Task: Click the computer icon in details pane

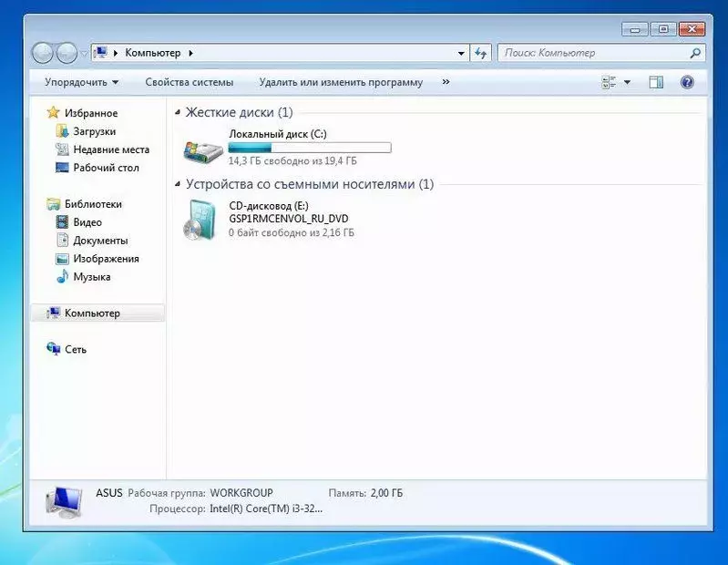Action: pos(64,503)
